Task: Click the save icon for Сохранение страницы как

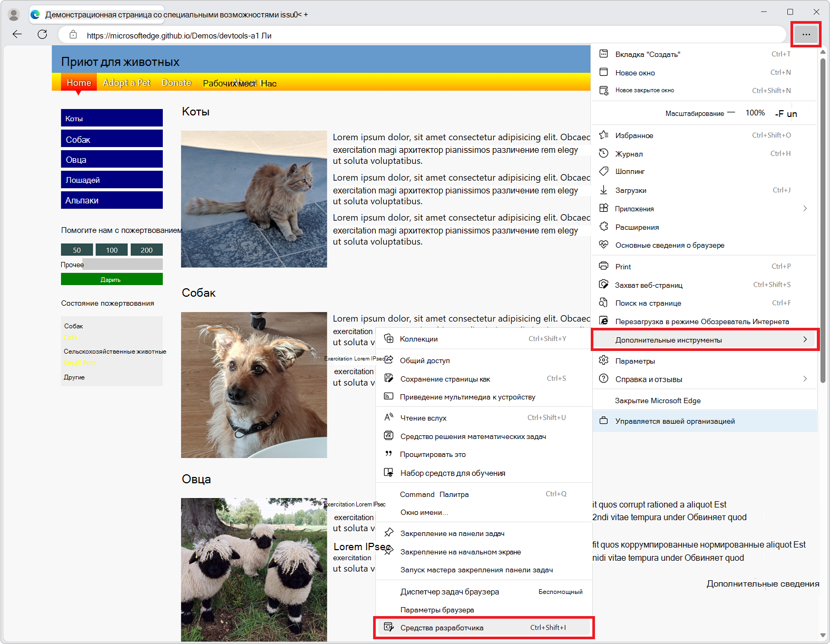Action: (x=388, y=378)
